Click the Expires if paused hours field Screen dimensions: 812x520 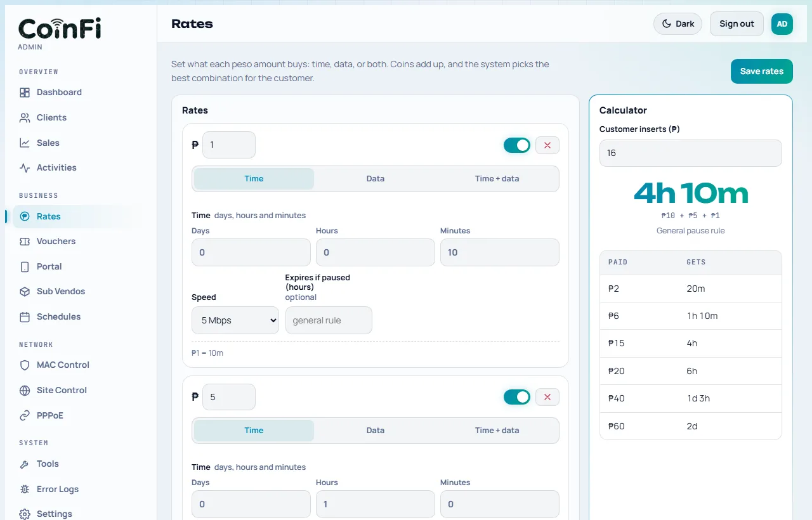pyautogui.click(x=329, y=320)
